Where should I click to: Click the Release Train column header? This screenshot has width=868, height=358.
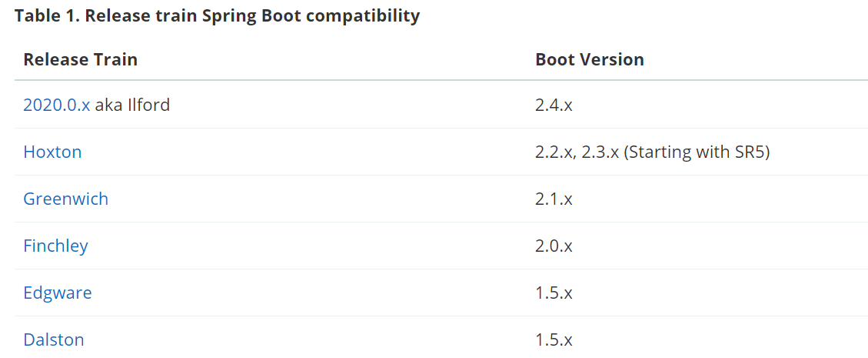coord(80,59)
